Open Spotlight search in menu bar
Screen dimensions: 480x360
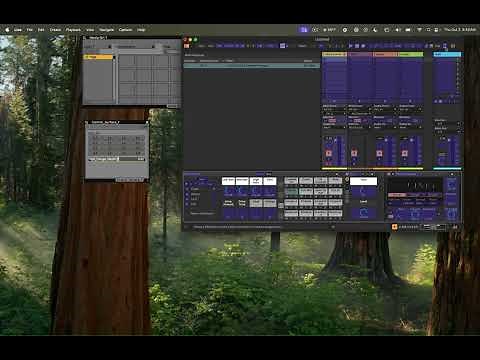click(x=428, y=30)
